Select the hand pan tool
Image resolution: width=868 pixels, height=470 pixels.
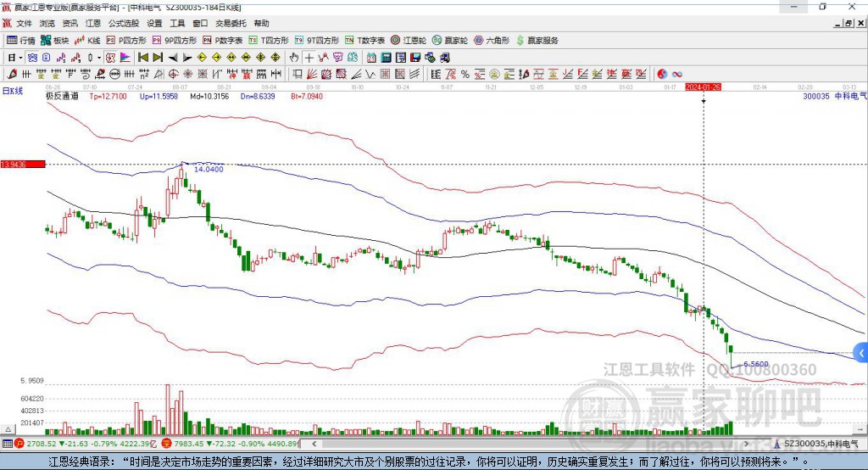[294, 58]
